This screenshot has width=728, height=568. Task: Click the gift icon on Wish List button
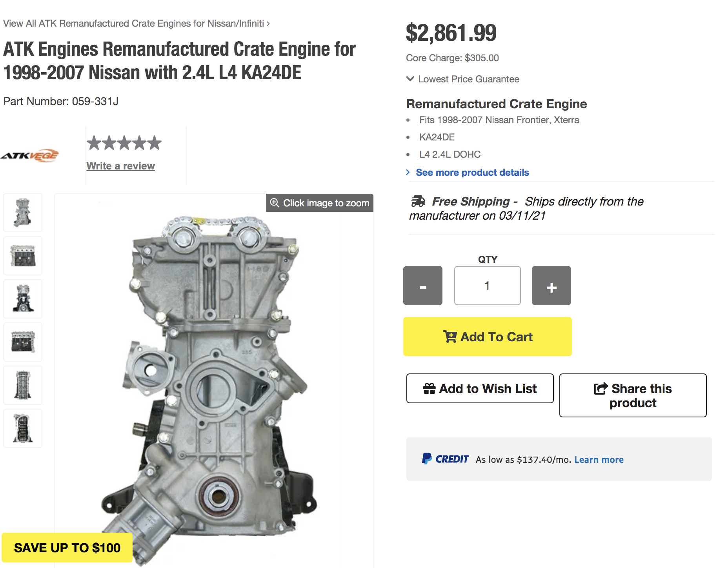pos(429,388)
